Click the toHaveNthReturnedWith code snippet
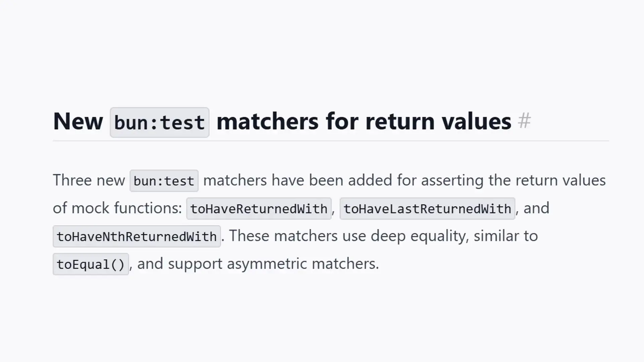 click(137, 237)
